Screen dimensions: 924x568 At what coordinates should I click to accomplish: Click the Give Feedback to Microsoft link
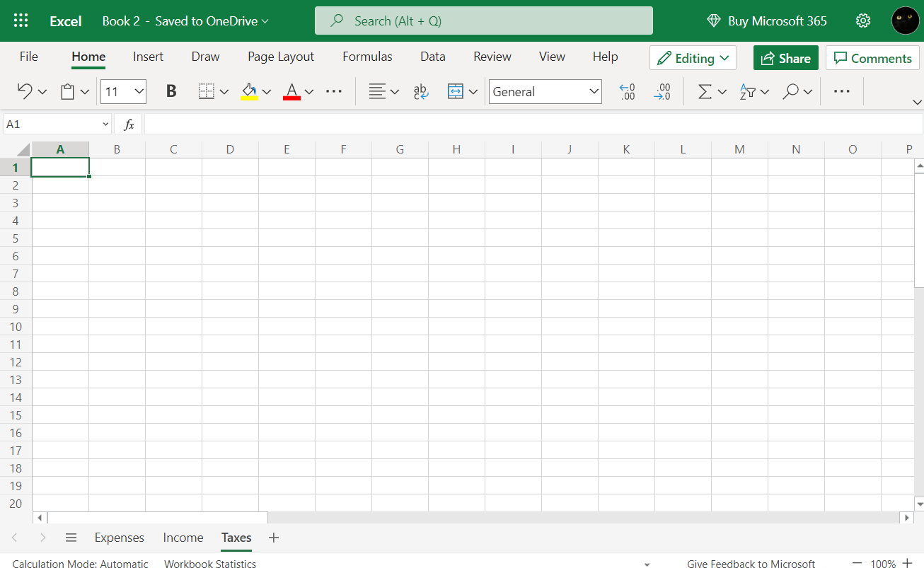tap(751, 564)
